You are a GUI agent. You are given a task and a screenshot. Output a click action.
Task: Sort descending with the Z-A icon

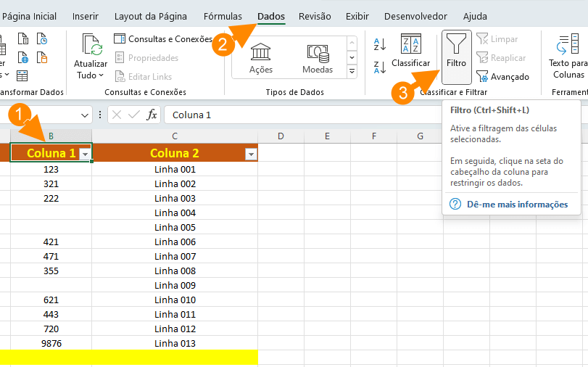[379, 67]
